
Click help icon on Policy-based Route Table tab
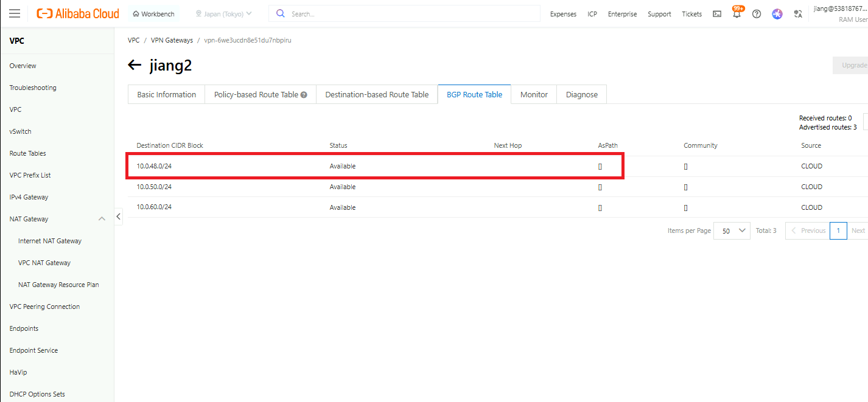click(304, 95)
